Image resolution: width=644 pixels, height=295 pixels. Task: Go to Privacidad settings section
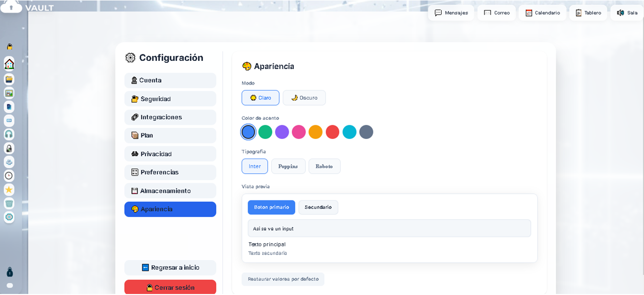(x=170, y=154)
